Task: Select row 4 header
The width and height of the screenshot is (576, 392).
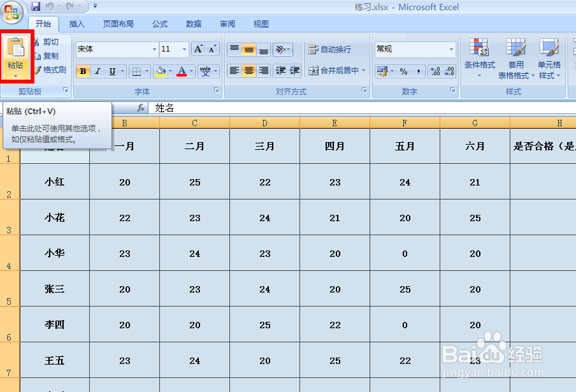Action: point(10,253)
